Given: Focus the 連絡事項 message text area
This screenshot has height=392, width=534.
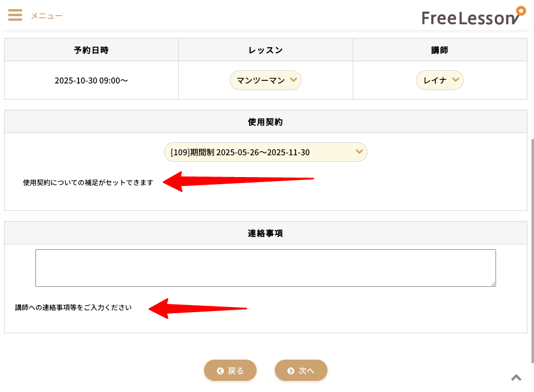Looking at the screenshot, I should point(265,268).
